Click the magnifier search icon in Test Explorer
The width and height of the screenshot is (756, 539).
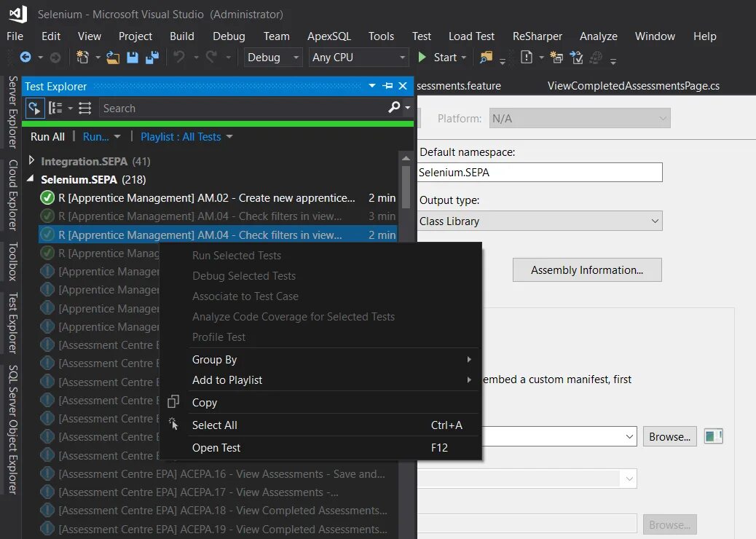click(x=394, y=107)
